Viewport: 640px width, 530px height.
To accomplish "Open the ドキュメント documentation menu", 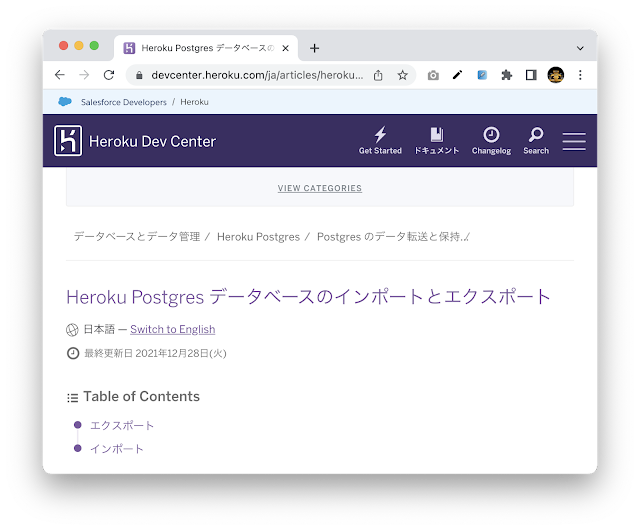I will [437, 141].
